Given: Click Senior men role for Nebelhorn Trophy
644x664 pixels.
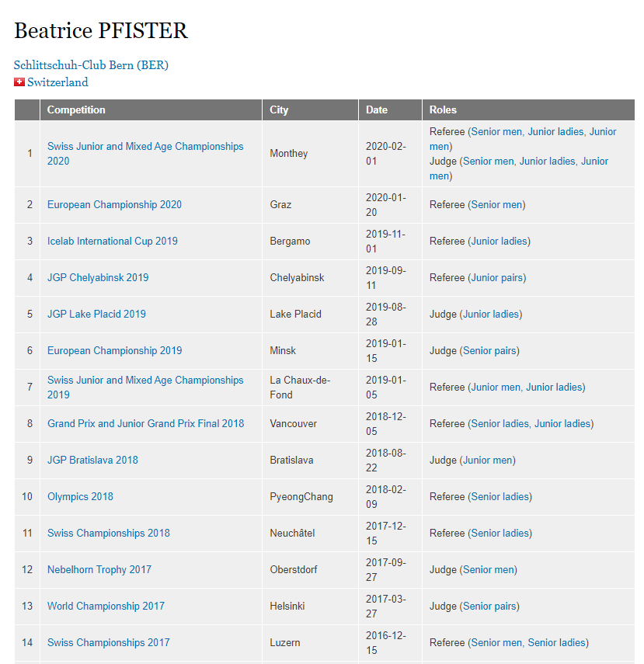Looking at the screenshot, I should 489,570.
